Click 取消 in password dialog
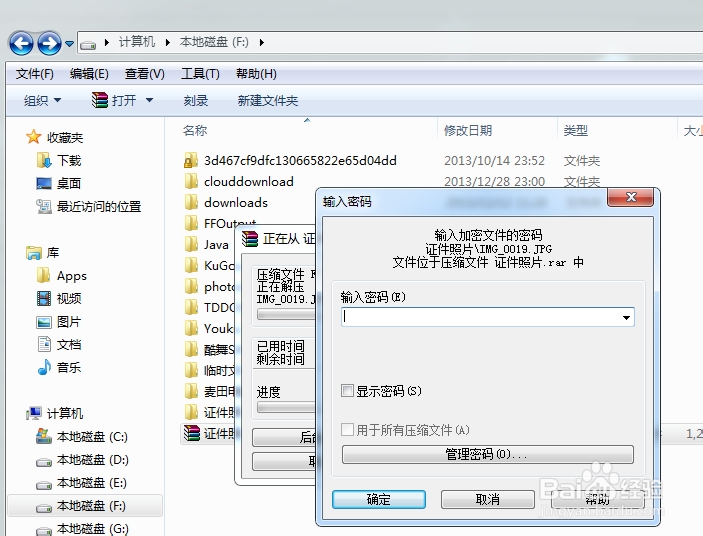The width and height of the screenshot is (703, 536). tap(487, 499)
